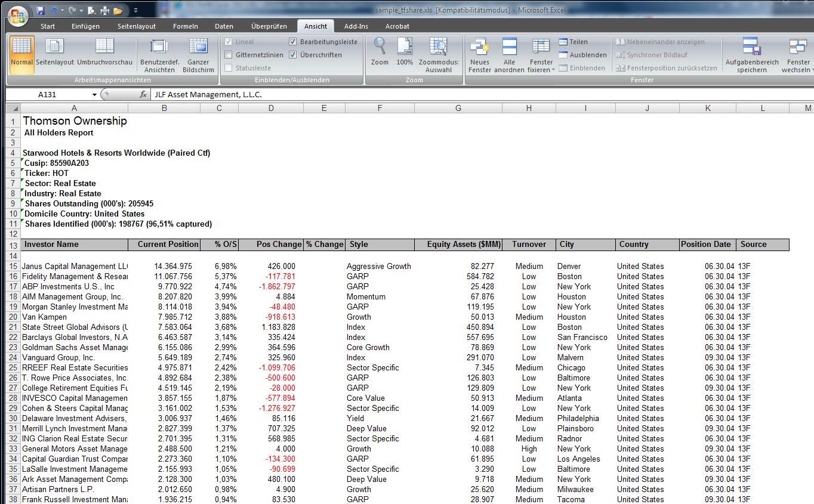814x504 pixels.
Task: Save the workbook with the floppy disk icon
Action: [x=41, y=11]
